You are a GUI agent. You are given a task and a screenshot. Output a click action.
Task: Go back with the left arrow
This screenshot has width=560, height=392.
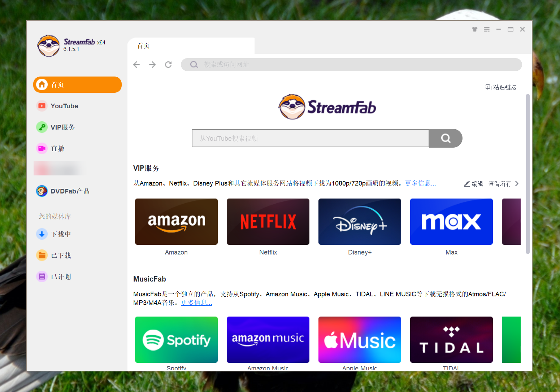pos(136,65)
